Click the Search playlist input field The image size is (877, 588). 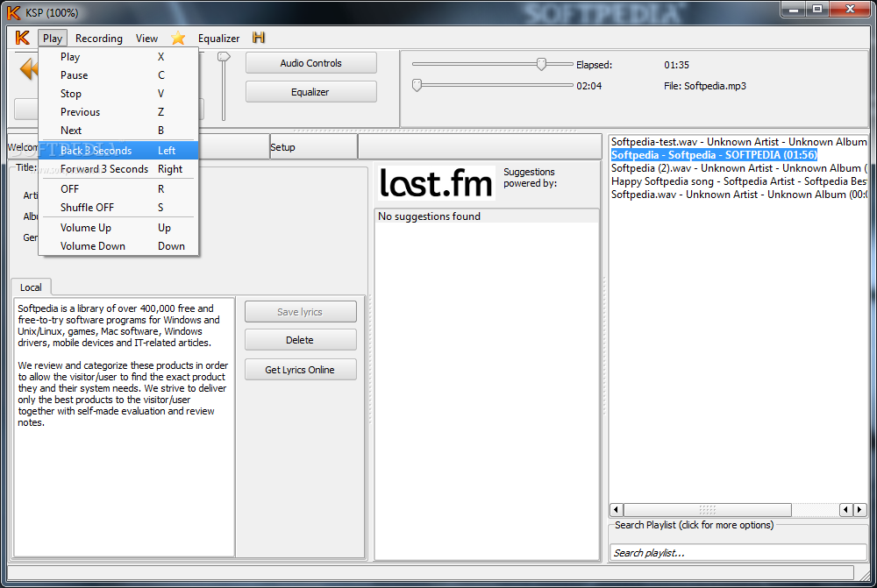[738, 553]
